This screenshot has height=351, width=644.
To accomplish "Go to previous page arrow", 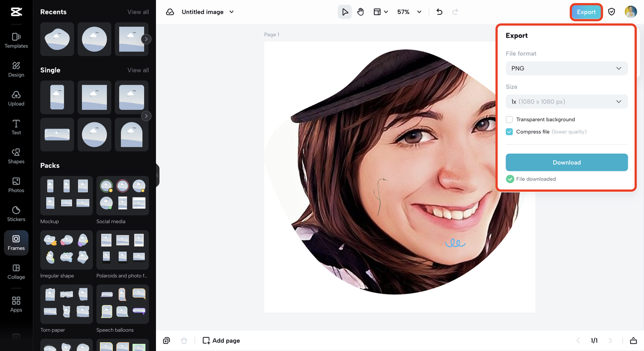I will [578, 340].
